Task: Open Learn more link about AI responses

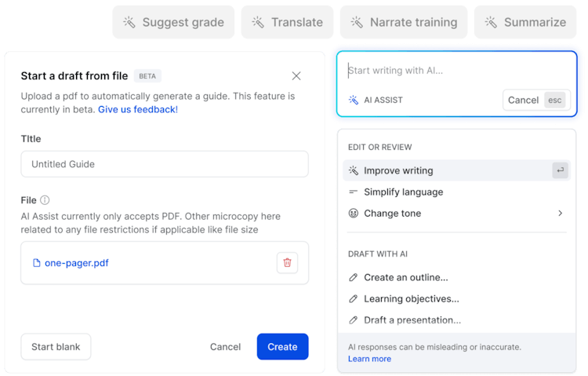Action: pos(369,359)
